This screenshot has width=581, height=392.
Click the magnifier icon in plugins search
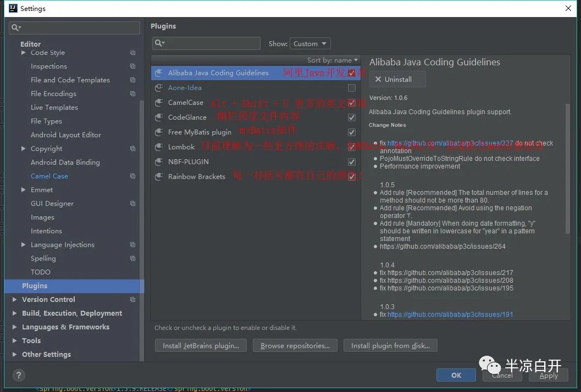pyautogui.click(x=159, y=43)
